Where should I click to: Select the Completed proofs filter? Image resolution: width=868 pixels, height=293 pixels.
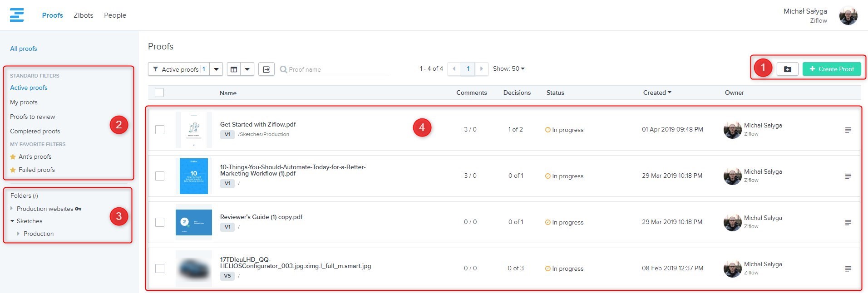click(35, 131)
